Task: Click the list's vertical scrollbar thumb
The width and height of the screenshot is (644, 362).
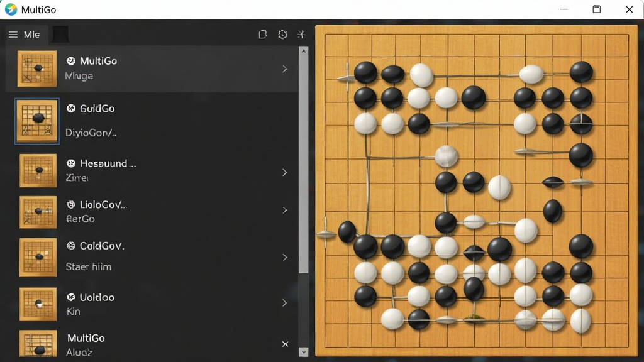Action: (x=304, y=165)
